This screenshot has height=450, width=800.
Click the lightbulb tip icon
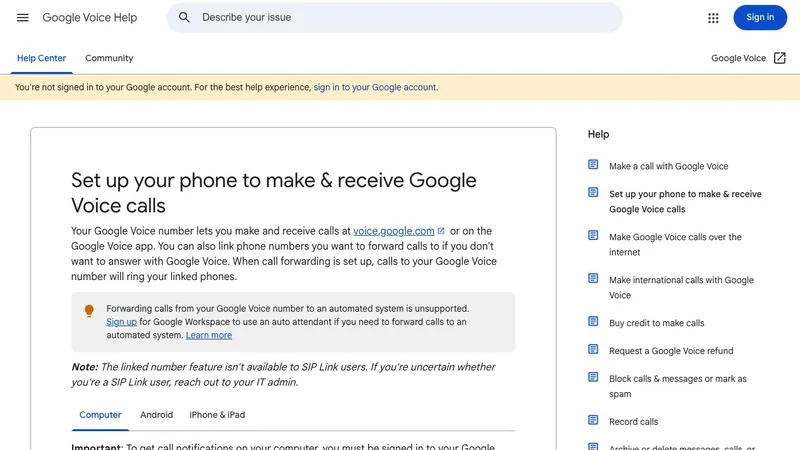click(x=89, y=311)
